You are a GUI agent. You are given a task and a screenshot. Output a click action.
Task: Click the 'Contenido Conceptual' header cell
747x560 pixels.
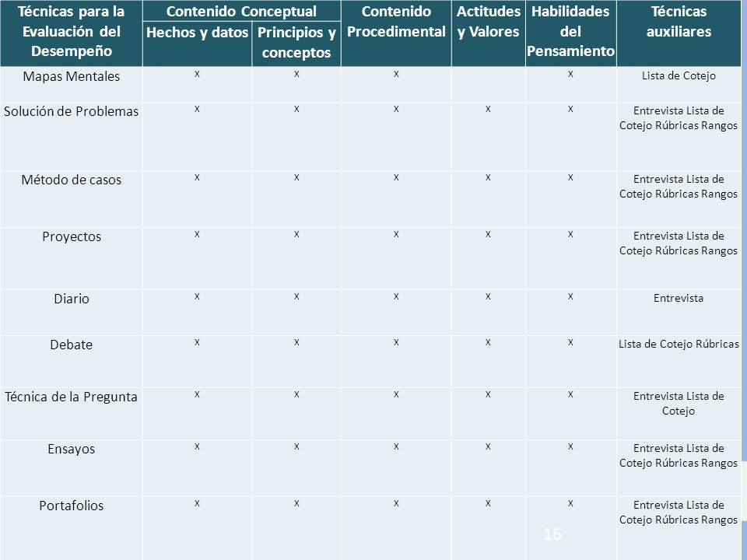click(x=241, y=12)
